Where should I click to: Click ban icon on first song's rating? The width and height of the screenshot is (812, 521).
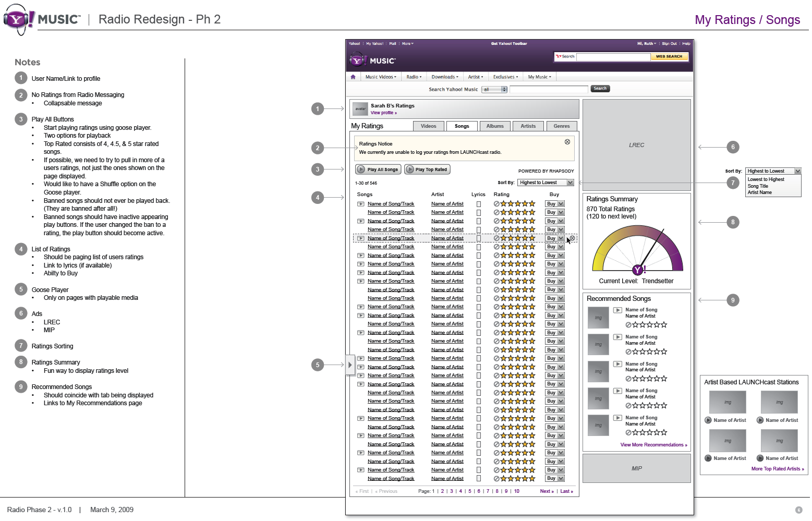tap(496, 204)
